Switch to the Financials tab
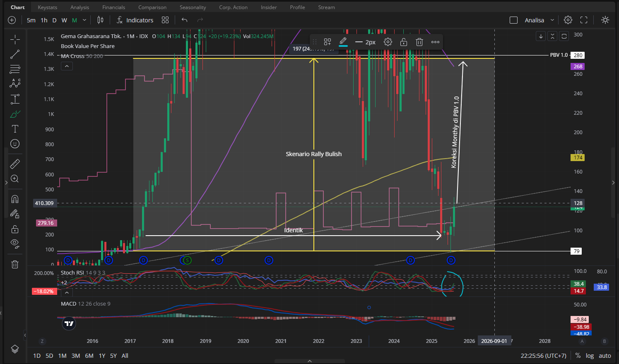619x364 pixels. click(114, 7)
